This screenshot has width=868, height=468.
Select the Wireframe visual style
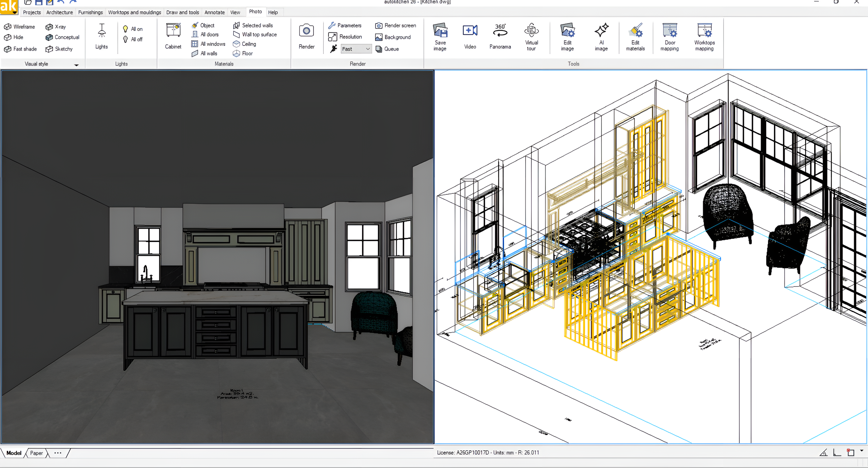[x=19, y=27]
